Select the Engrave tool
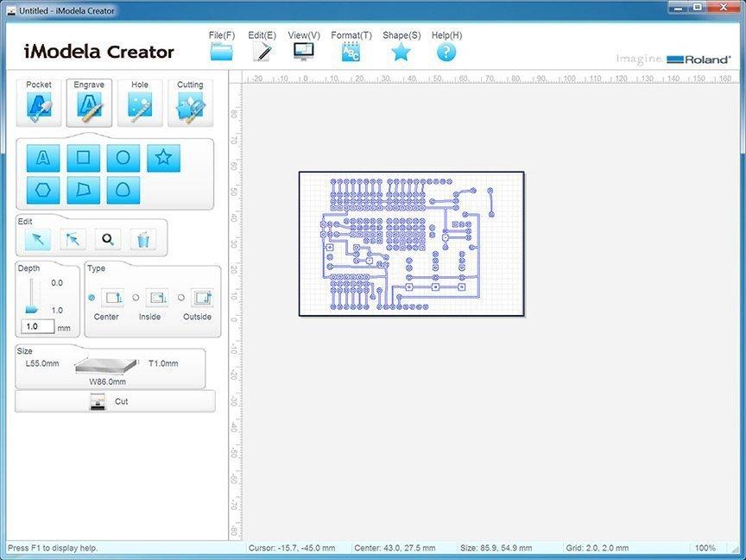This screenshot has height=560, width=746. tap(88, 101)
